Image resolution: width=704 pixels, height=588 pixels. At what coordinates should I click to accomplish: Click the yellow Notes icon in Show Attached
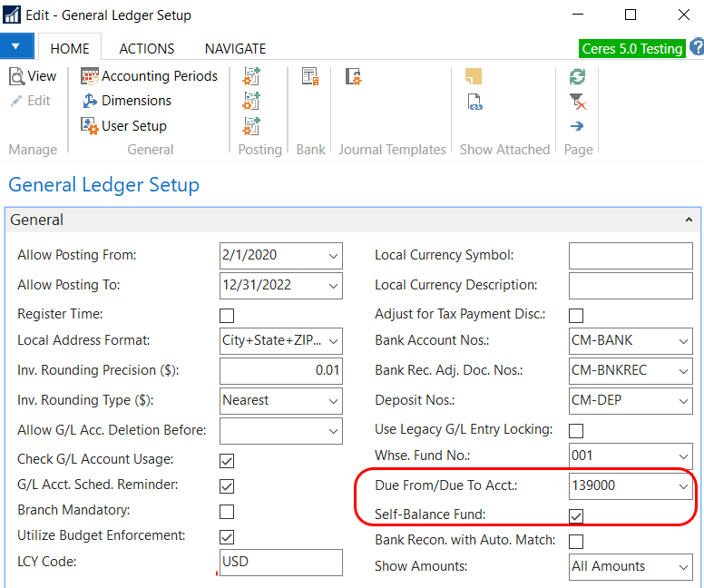tap(473, 77)
